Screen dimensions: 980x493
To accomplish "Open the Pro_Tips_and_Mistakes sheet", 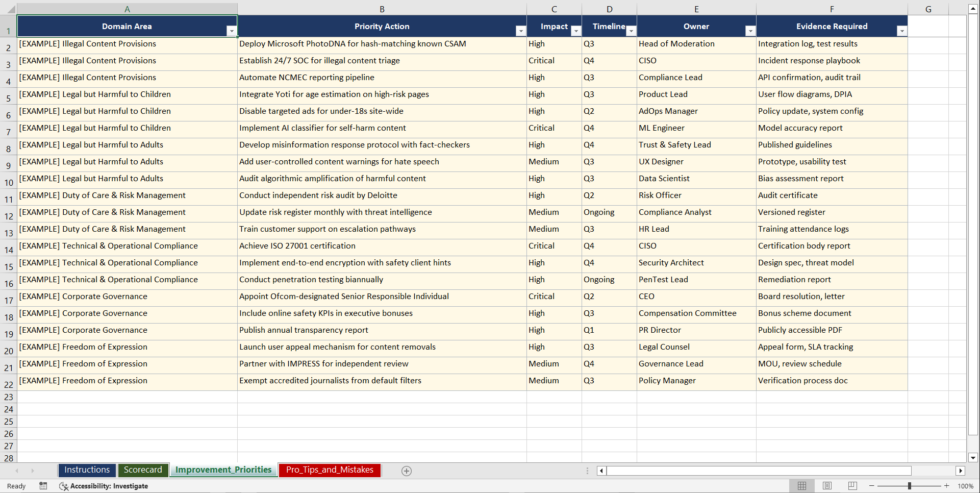I will [x=329, y=470].
